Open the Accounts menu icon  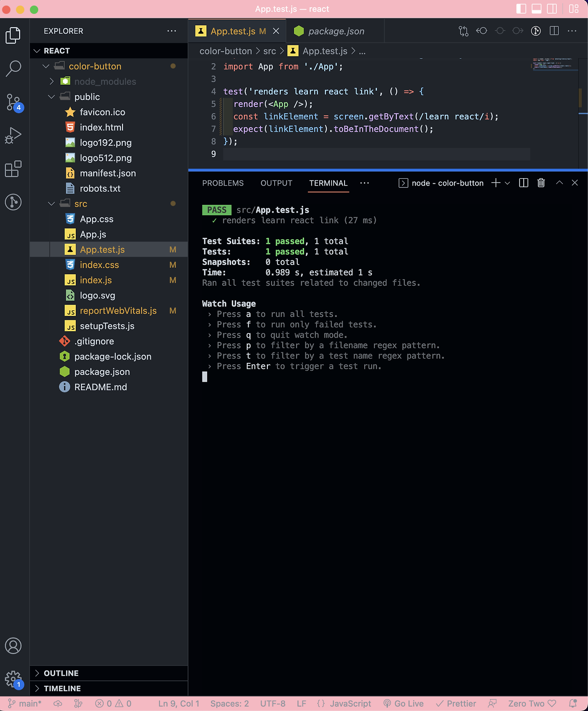(x=13, y=646)
